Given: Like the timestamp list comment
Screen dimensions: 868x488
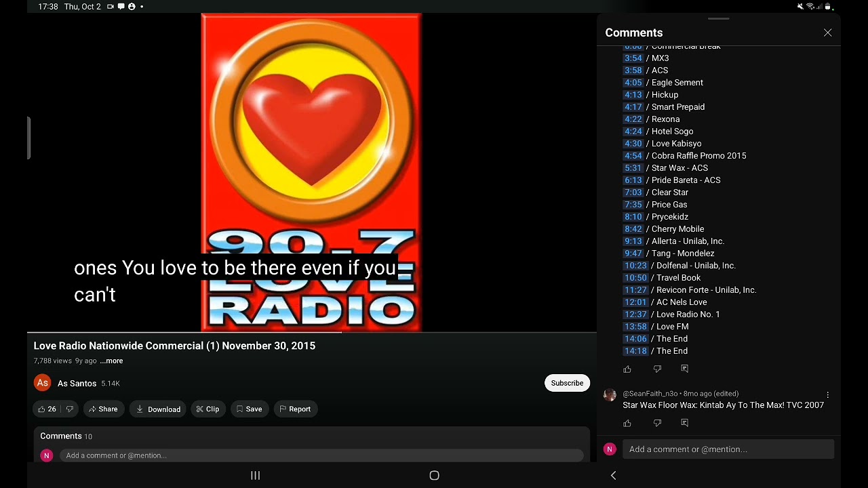Looking at the screenshot, I should [627, 369].
